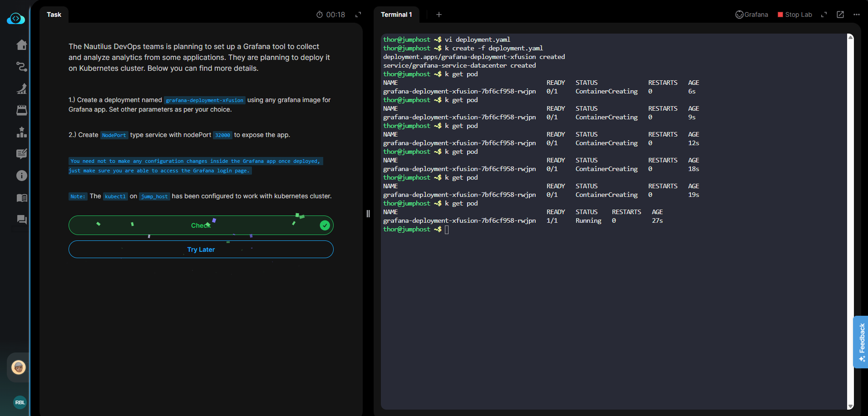868x416 pixels.
Task: Click the info circle sidebar icon
Action: pyautogui.click(x=21, y=176)
